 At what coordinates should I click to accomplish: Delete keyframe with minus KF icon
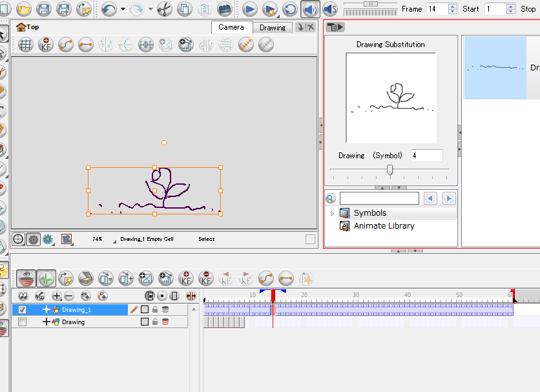point(206,279)
